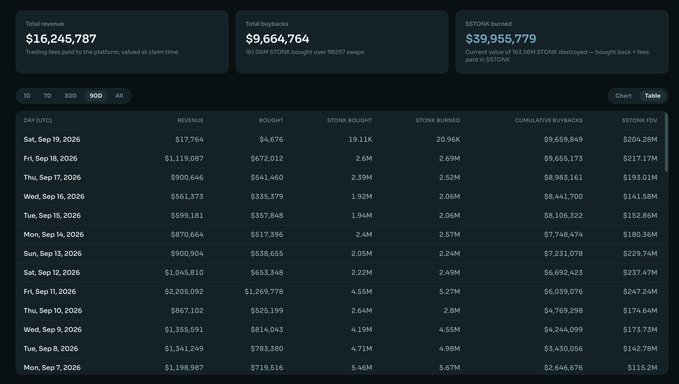
Task: Select the Mon, Sep 7, 2026 row date
Action: (x=52, y=368)
